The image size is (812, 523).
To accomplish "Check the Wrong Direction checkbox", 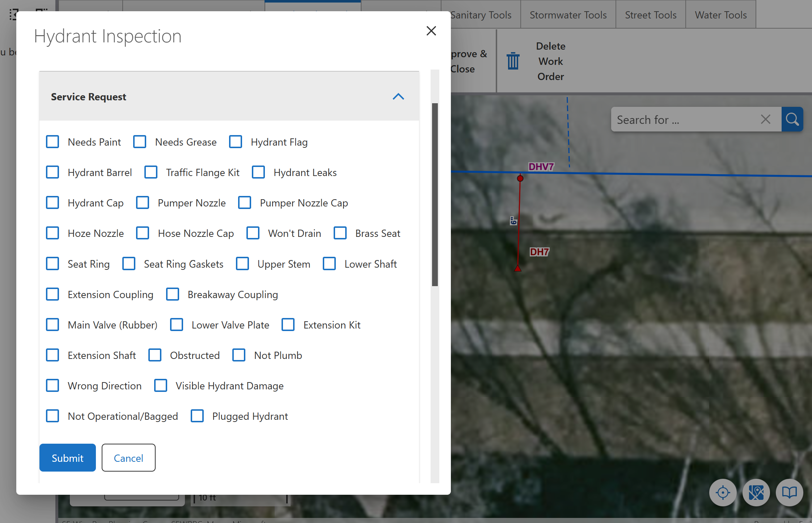I will pos(52,385).
